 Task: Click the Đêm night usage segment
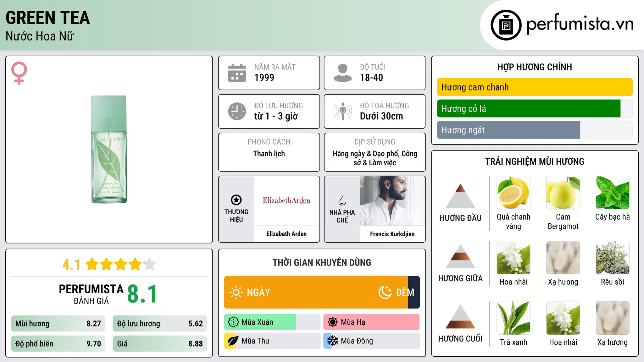414,292
